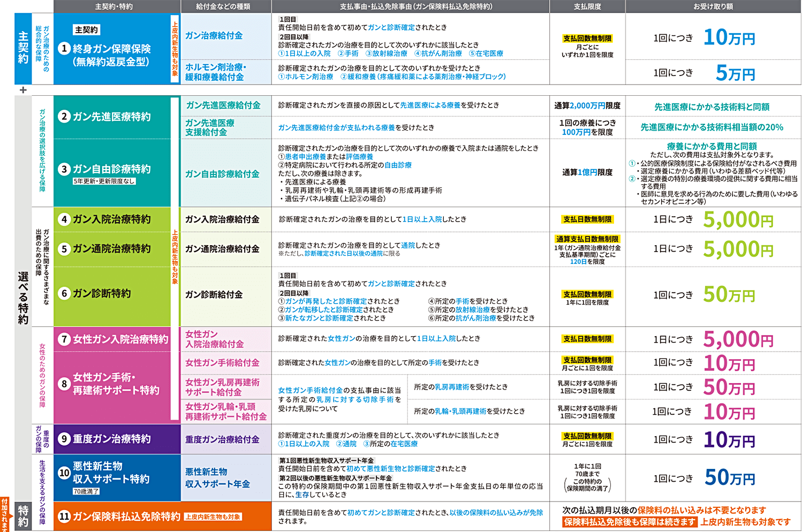Click the number 5 badge beside ガン通院治療特約
This screenshot has width=803, height=532.
tap(64, 249)
